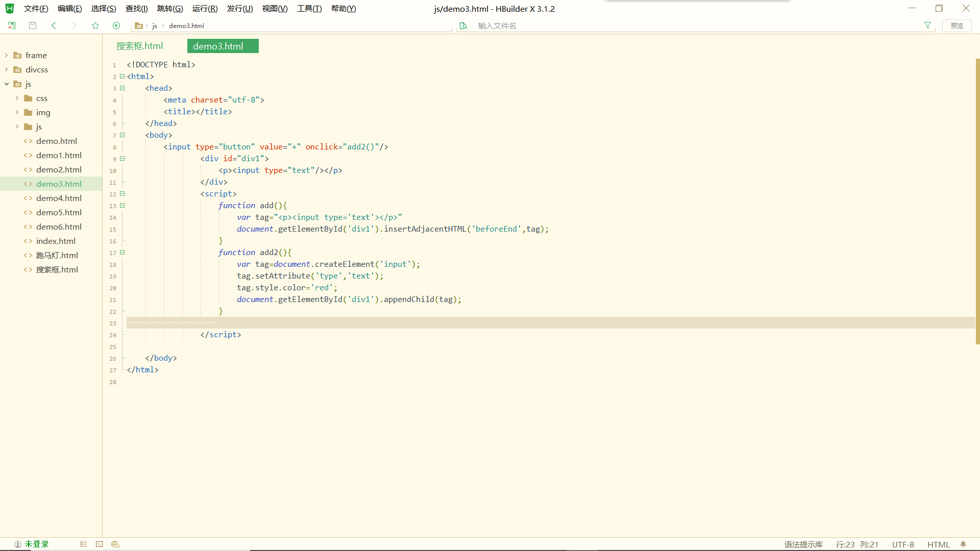Click the palette icon in status bar
This screenshot has width=980, height=551.
pyautogui.click(x=115, y=544)
